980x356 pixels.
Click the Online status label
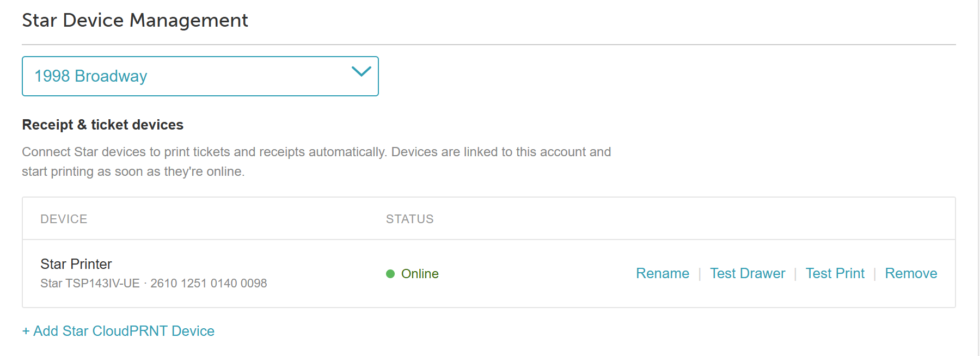tap(420, 274)
